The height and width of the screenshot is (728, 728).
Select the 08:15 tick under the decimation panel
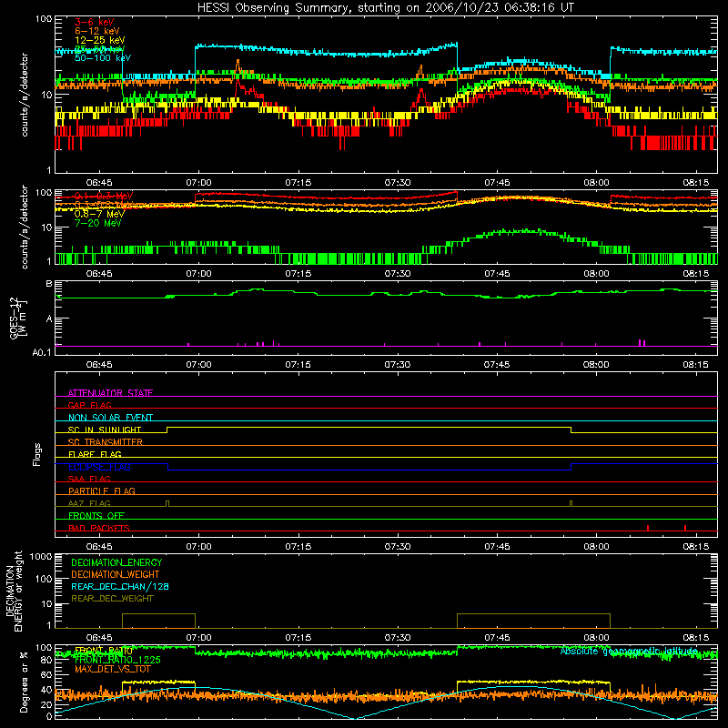(695, 637)
